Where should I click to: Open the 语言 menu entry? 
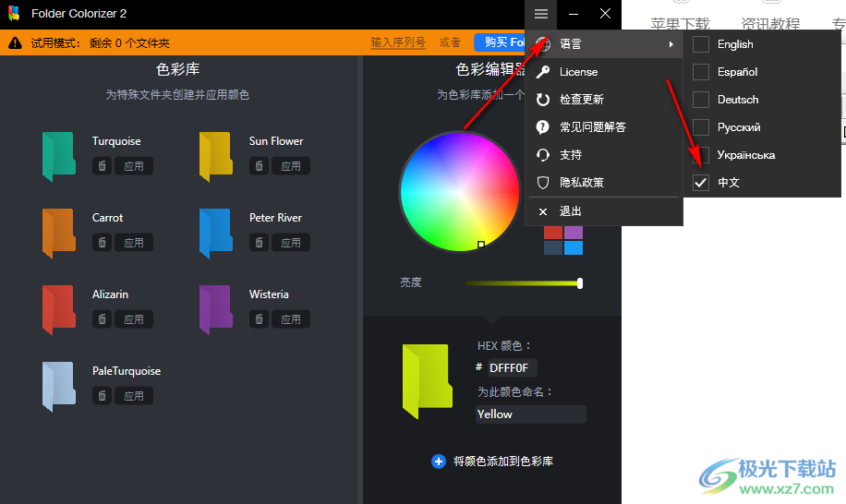click(x=604, y=44)
